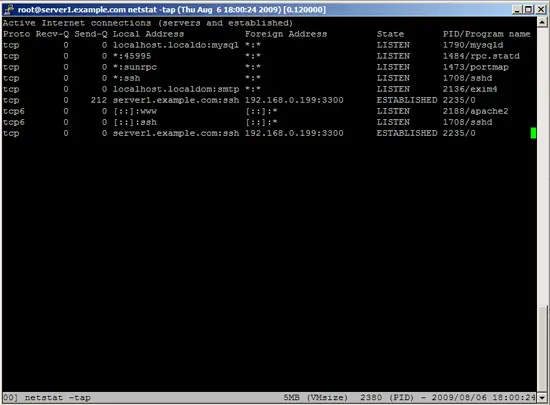Viewport: 550px width, 405px height.
Task: Click the 1473/portmap process entry
Action: click(x=476, y=67)
